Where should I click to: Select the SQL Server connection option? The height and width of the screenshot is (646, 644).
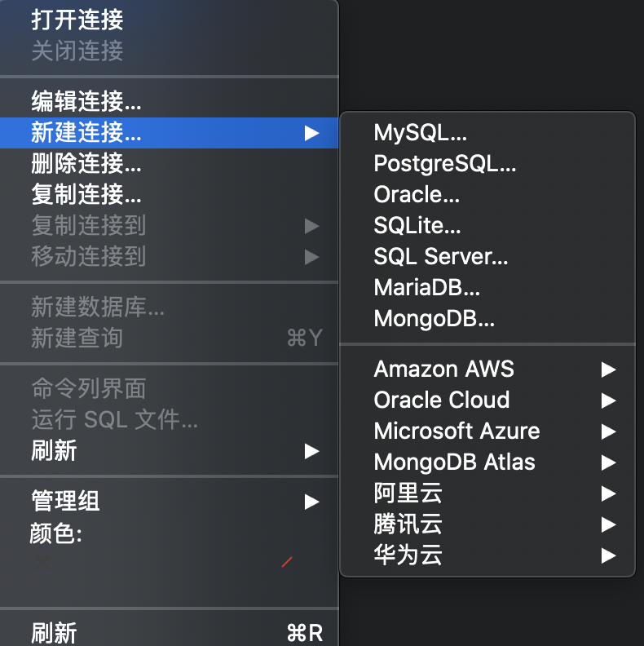(440, 257)
